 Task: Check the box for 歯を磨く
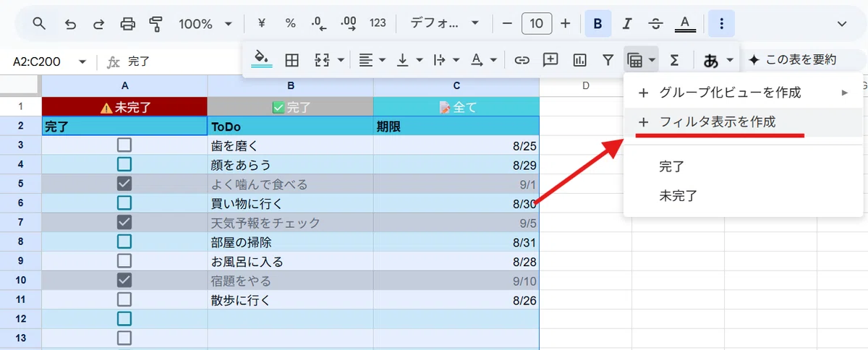(124, 145)
